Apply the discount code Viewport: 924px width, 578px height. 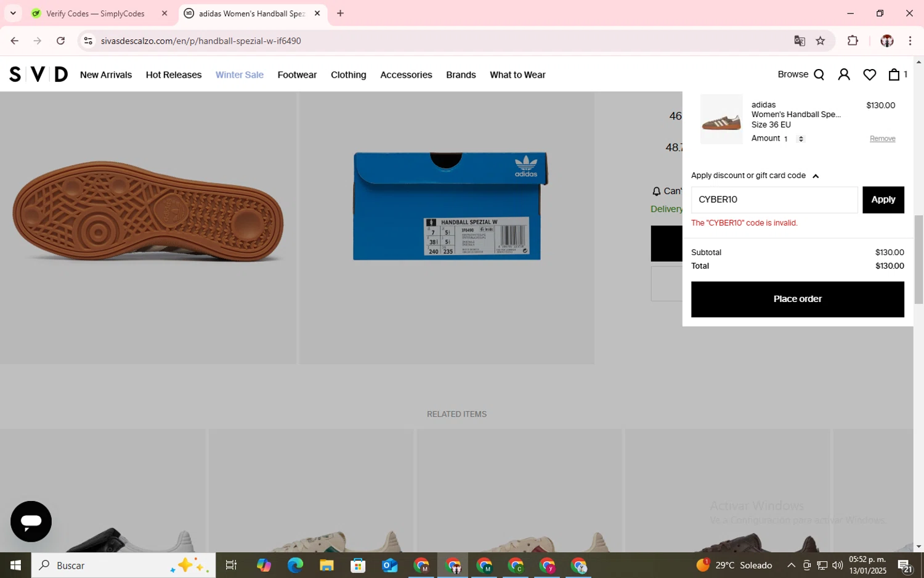tap(883, 200)
